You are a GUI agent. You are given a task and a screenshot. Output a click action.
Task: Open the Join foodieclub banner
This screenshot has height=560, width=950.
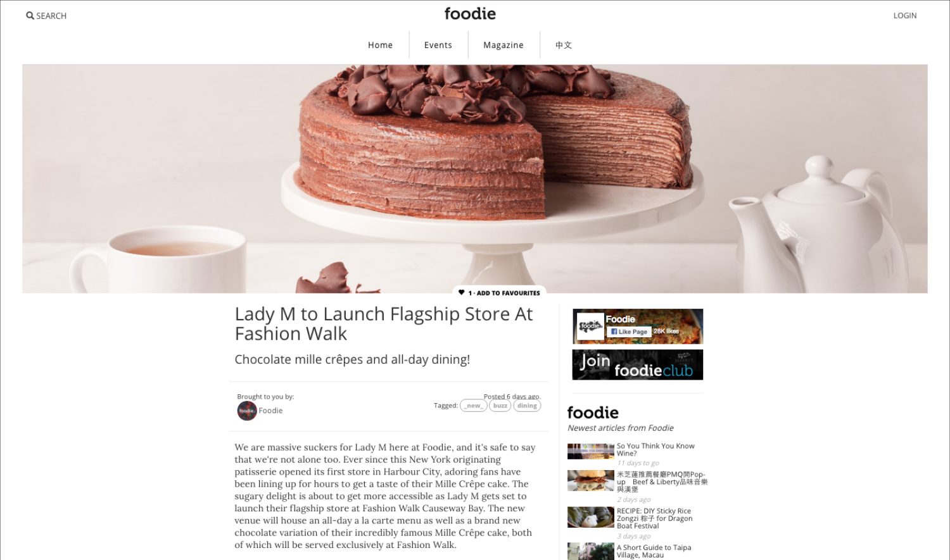point(638,364)
